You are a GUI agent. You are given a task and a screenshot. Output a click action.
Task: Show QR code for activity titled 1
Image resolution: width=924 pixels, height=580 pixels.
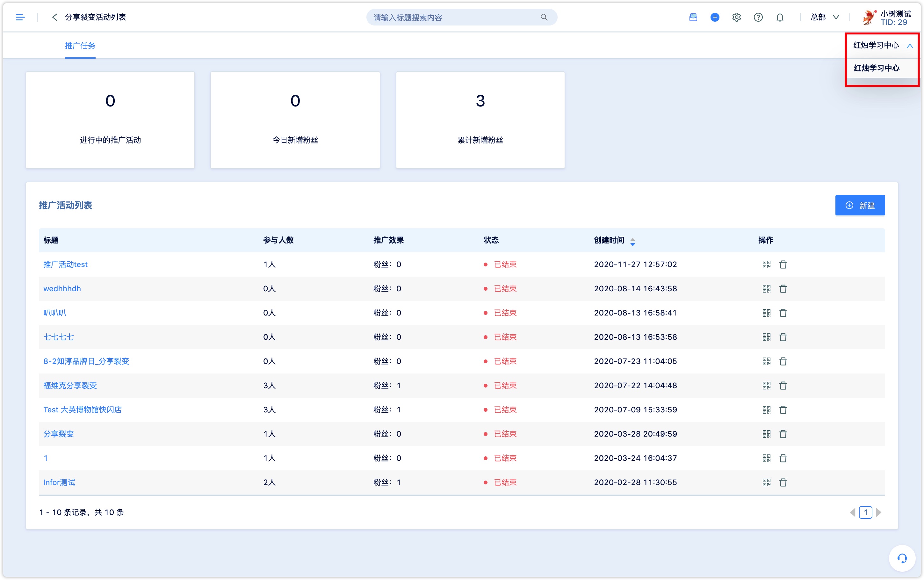pos(766,458)
